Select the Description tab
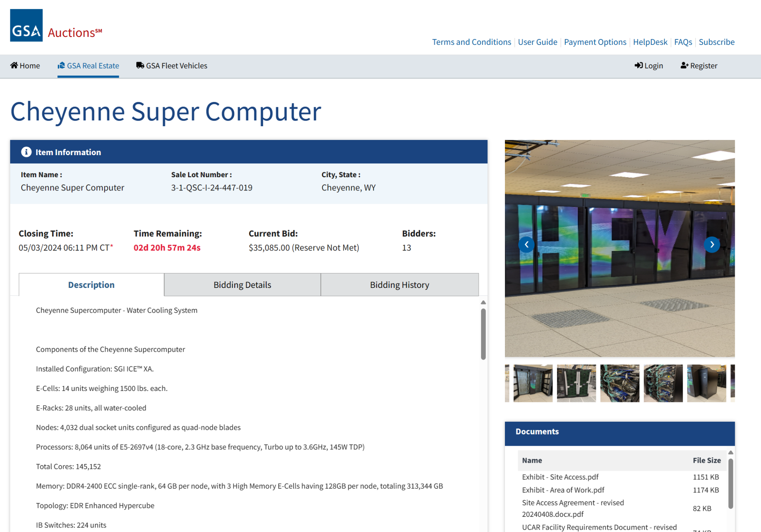Viewport: 761px width, 532px height. click(x=91, y=285)
